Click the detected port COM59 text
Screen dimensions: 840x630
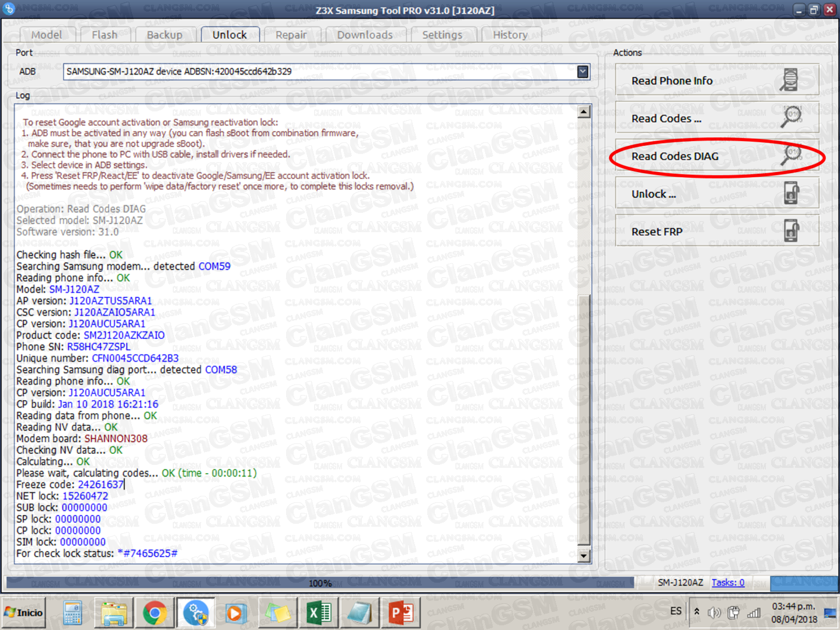click(x=214, y=266)
